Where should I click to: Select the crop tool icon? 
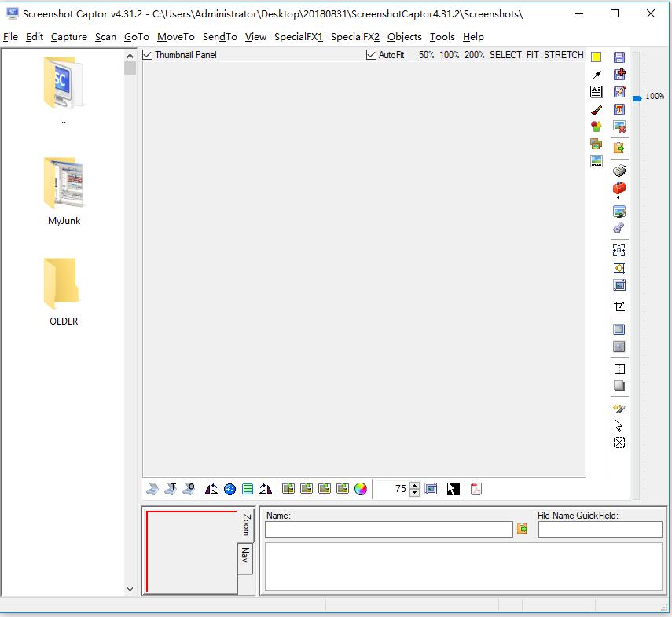619,307
